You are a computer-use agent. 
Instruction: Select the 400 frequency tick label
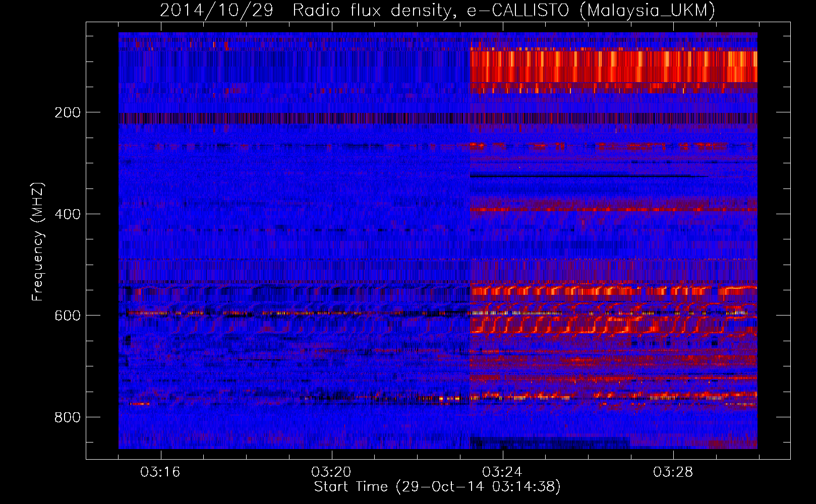pyautogui.click(x=67, y=214)
